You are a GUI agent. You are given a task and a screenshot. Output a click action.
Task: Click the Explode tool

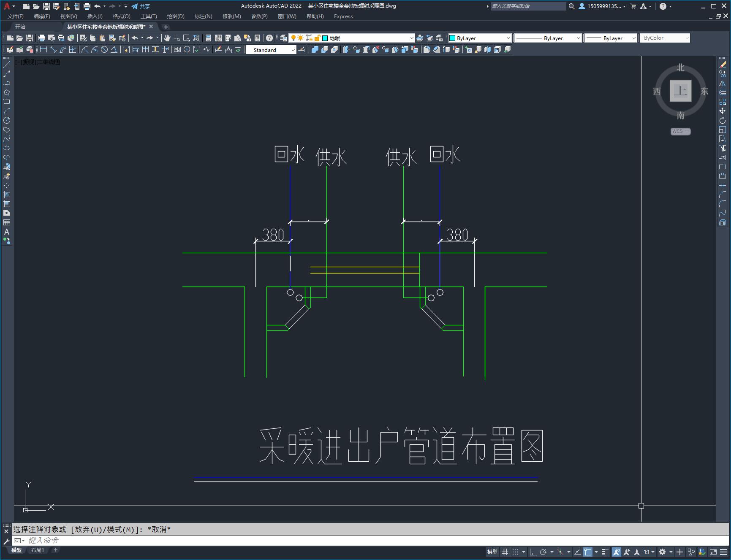click(723, 222)
